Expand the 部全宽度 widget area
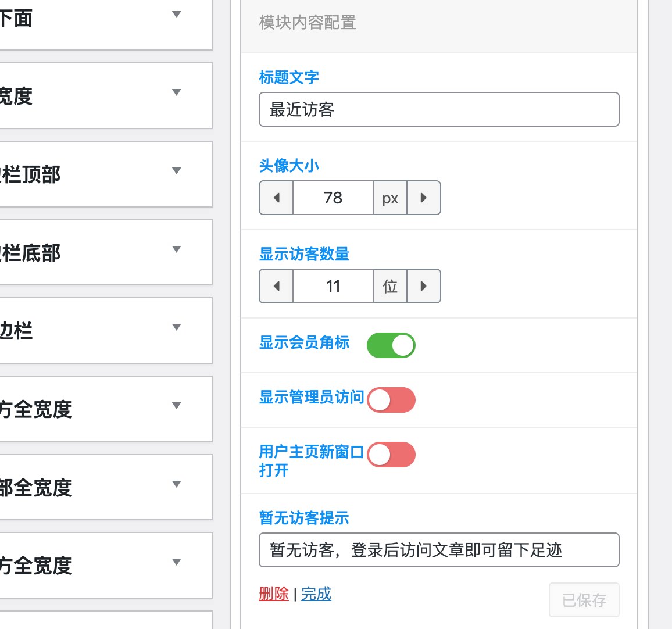Screen dimensions: 672x629 176,484
